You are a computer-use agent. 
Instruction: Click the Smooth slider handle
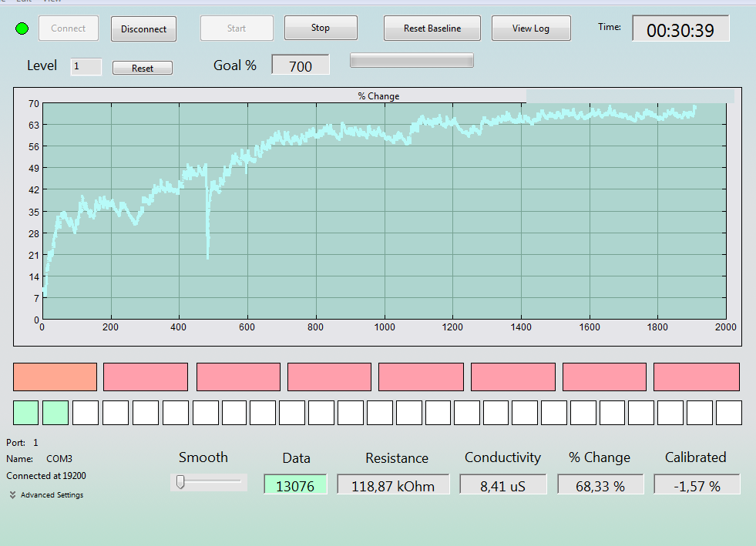[x=180, y=482]
